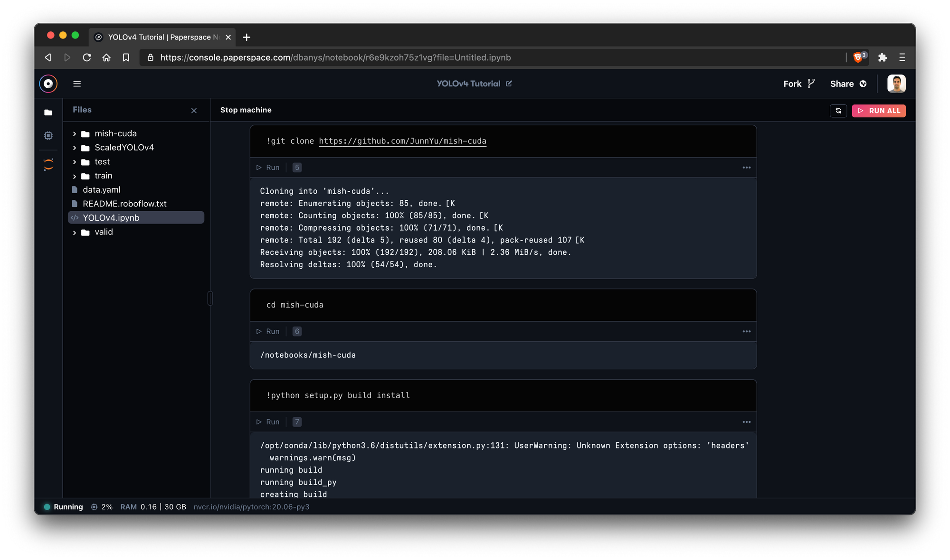Image resolution: width=950 pixels, height=560 pixels.
Task: Open Brave Shields icon in address bar
Action: 858,57
